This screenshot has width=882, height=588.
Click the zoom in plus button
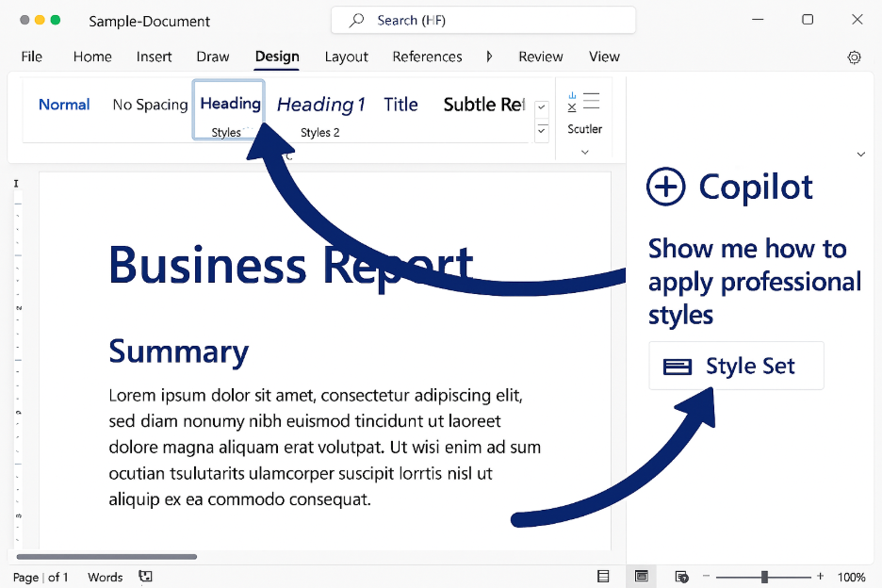(x=820, y=576)
